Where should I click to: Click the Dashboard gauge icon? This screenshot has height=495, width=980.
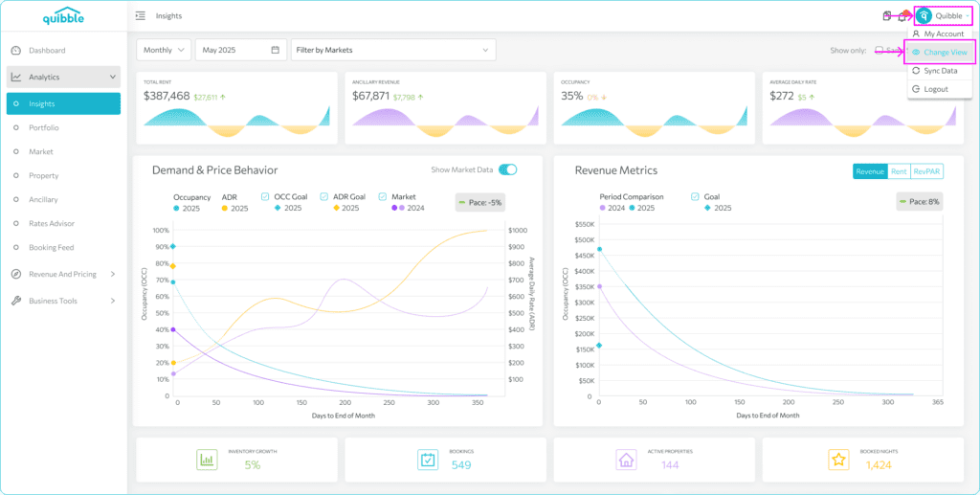(16, 51)
